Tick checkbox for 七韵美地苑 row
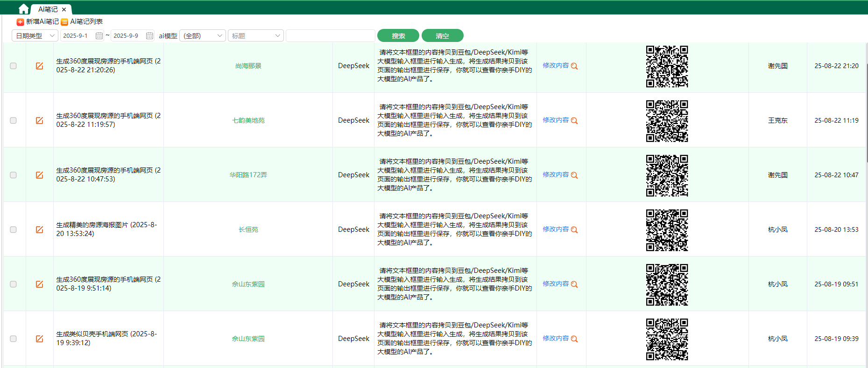This screenshot has height=368, width=868. pyautogui.click(x=13, y=120)
